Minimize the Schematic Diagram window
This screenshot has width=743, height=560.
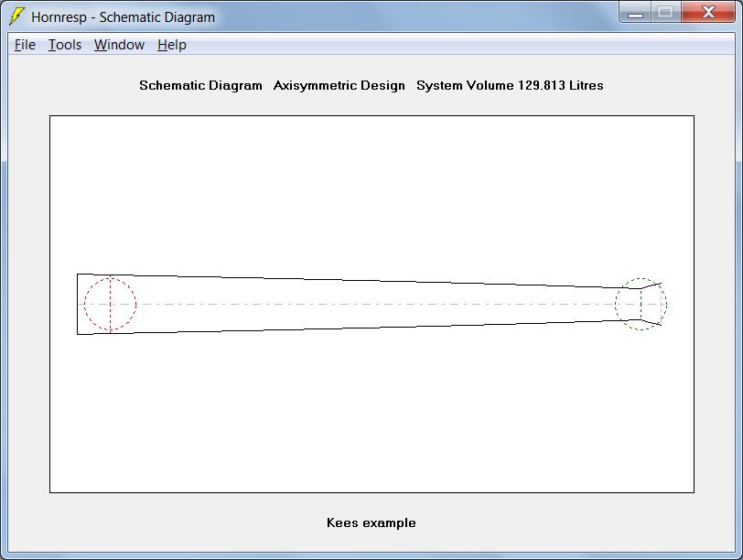click(635, 12)
